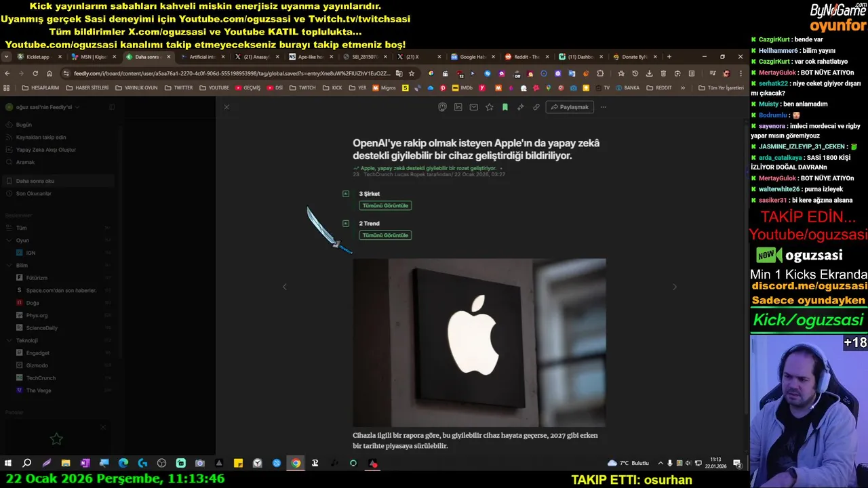This screenshot has width=868, height=488.
Task: Open the Migros bookmark
Action: tap(384, 88)
